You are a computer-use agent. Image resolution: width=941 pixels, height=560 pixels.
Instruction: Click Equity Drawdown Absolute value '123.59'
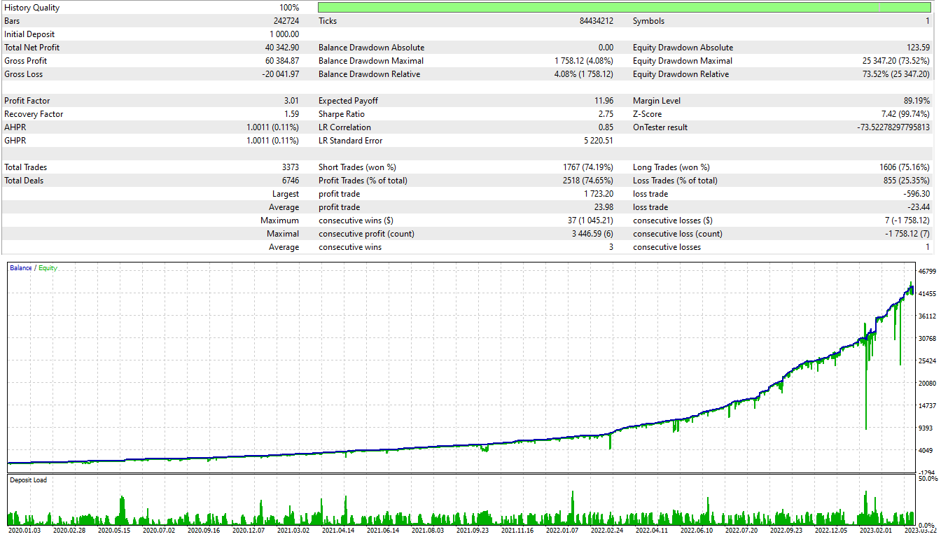tap(917, 48)
